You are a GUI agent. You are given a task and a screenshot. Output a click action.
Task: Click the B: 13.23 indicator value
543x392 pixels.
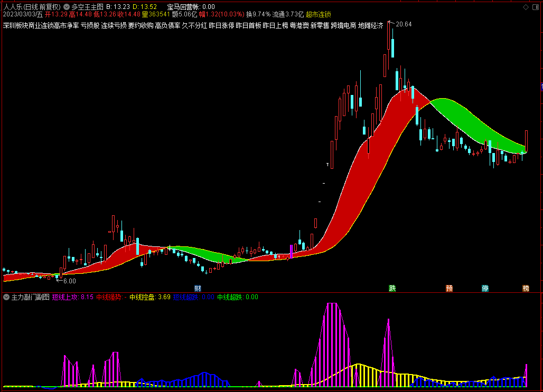pos(118,7)
